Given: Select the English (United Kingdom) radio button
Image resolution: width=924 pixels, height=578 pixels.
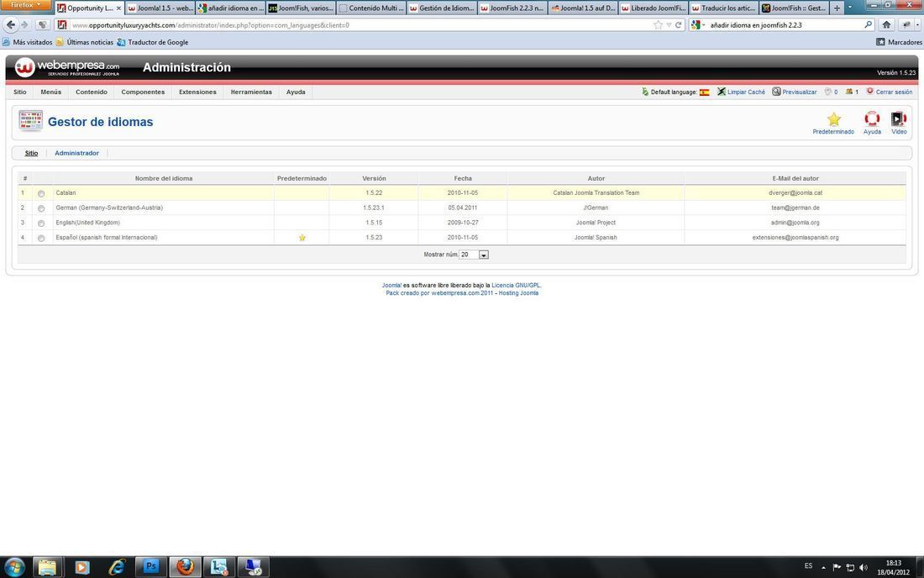Looking at the screenshot, I should 41,223.
